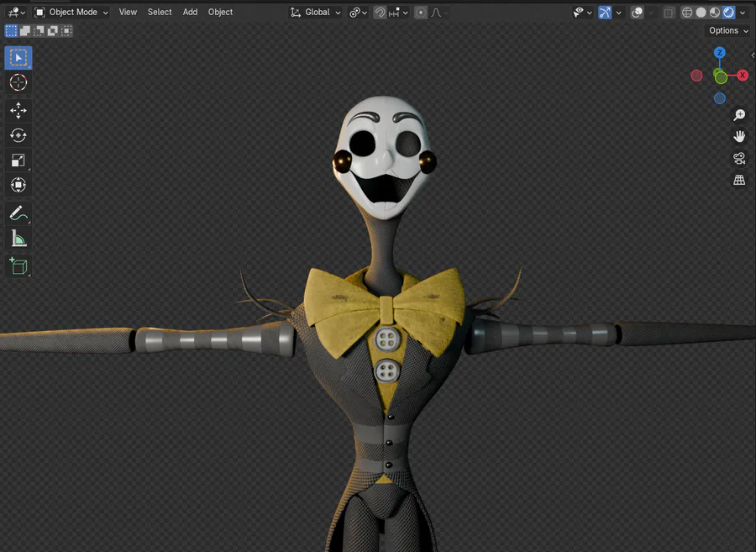Viewport: 756px width, 552px height.
Task: Open the Global transform orientation dropdown
Action: click(x=315, y=13)
